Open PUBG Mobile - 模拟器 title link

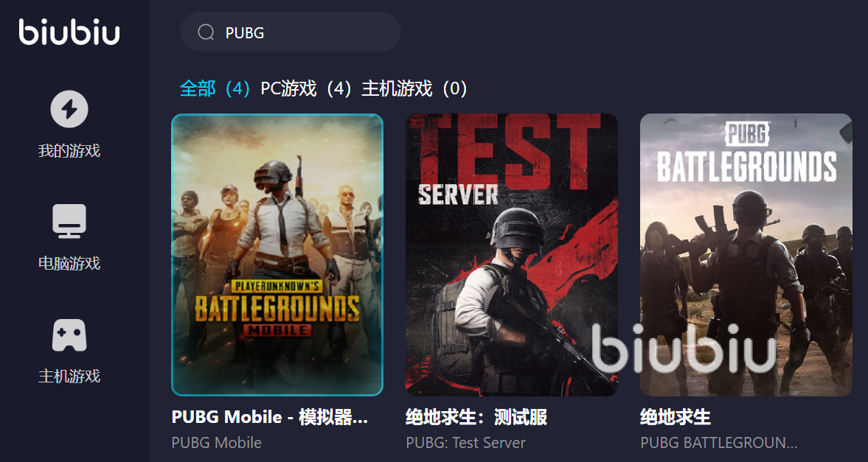coord(270,416)
